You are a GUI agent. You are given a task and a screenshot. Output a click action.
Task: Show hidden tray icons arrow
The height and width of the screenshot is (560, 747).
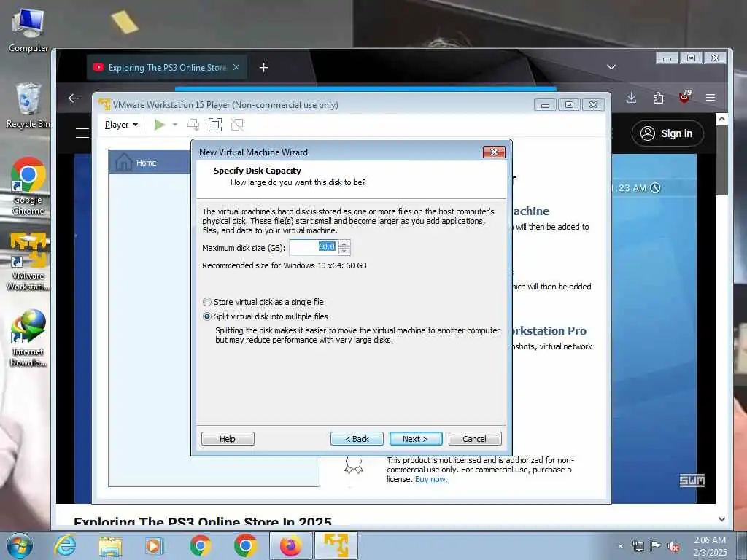[620, 546]
